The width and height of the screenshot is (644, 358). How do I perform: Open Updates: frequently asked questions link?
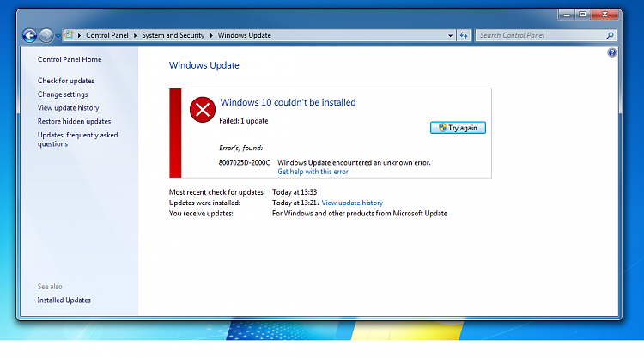pyautogui.click(x=77, y=140)
